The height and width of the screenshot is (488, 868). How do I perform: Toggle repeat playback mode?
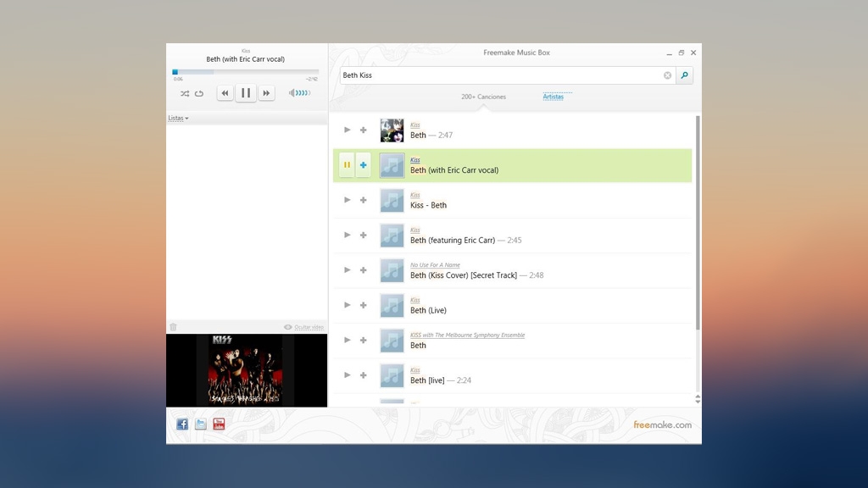point(198,93)
